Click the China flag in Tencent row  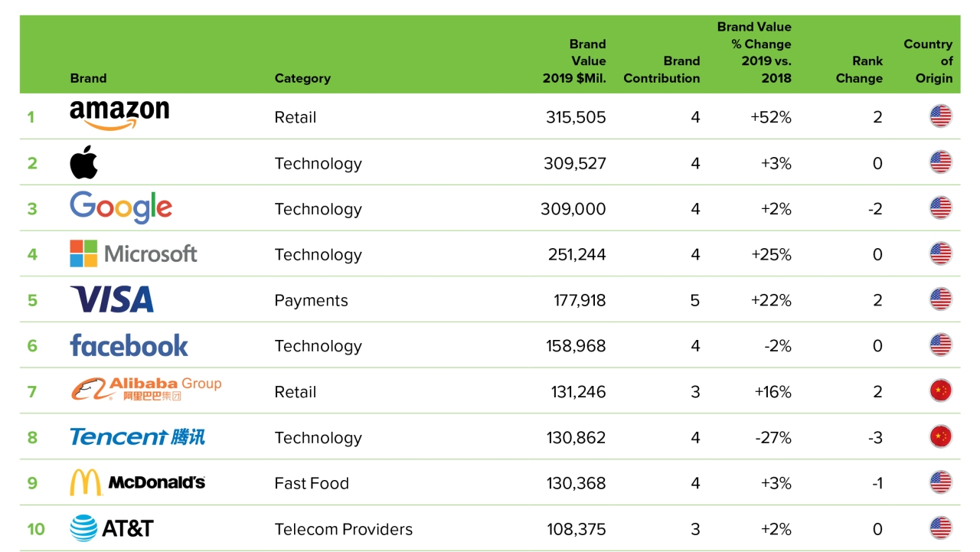[x=940, y=437]
